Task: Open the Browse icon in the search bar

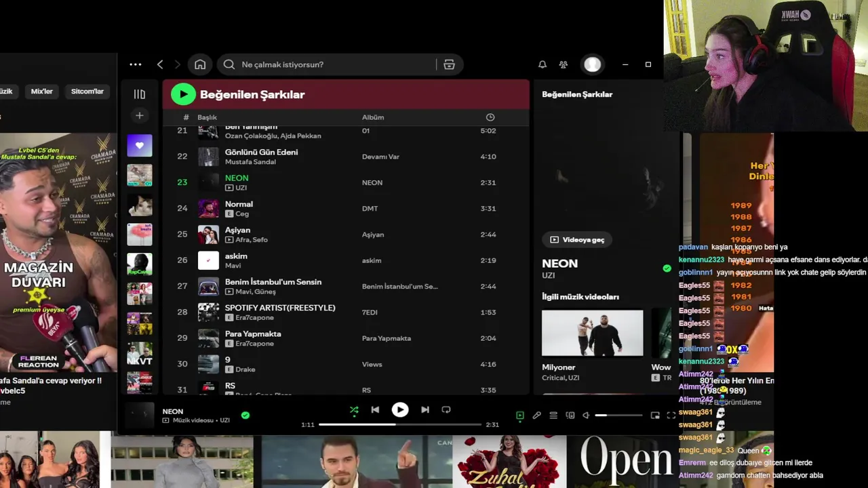Action: pyautogui.click(x=449, y=64)
